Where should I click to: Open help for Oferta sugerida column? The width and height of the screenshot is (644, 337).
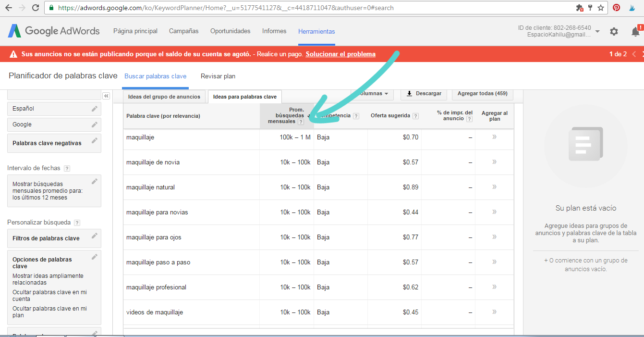[x=415, y=116]
